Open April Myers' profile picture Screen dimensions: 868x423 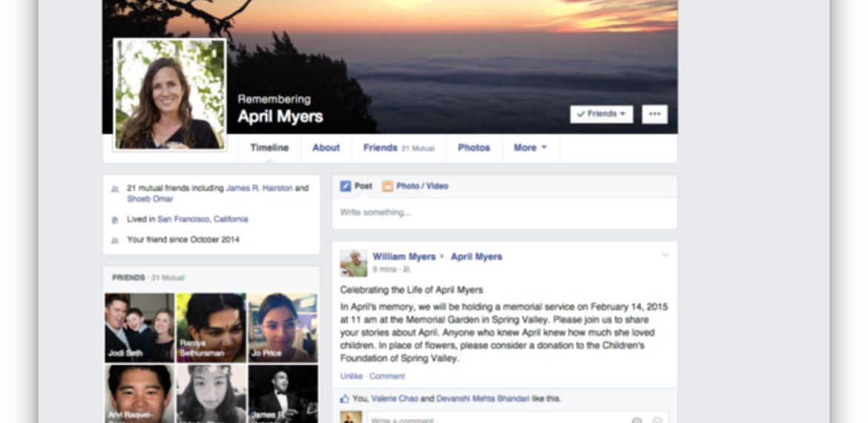point(169,94)
